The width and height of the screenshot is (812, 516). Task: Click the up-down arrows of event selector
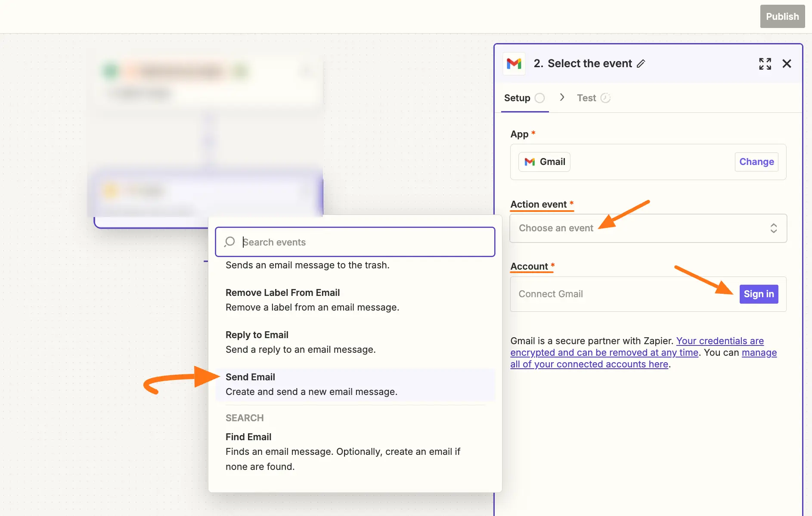coord(773,228)
